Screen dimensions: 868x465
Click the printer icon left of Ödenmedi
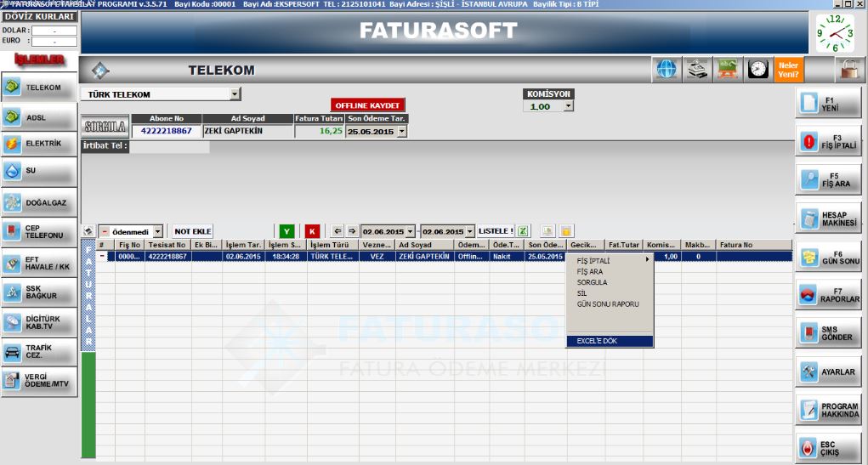tap(88, 231)
